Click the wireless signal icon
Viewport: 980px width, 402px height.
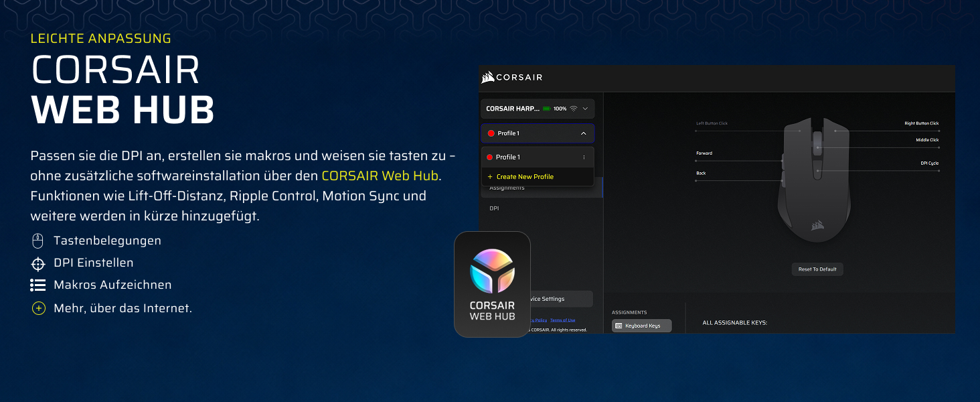(x=574, y=109)
